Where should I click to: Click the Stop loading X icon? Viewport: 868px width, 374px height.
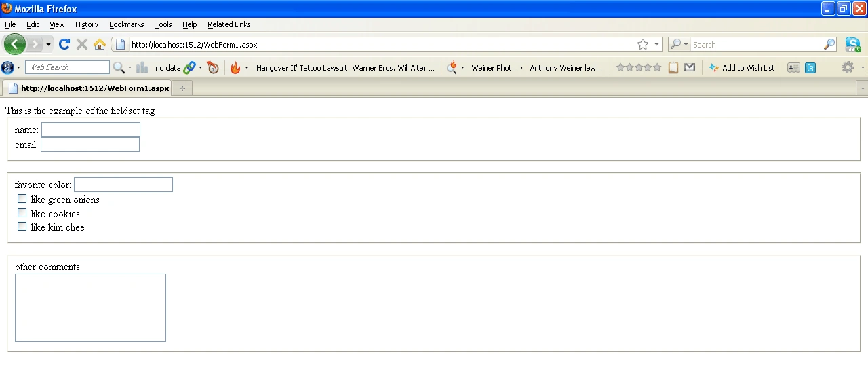coord(82,44)
